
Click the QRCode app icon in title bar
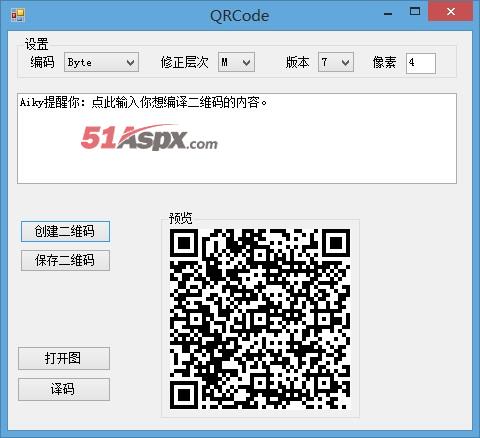18,15
